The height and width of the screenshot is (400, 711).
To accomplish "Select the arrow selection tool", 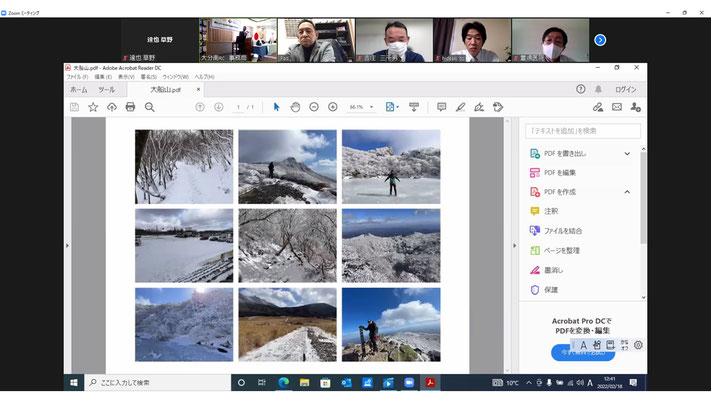I will [x=277, y=107].
